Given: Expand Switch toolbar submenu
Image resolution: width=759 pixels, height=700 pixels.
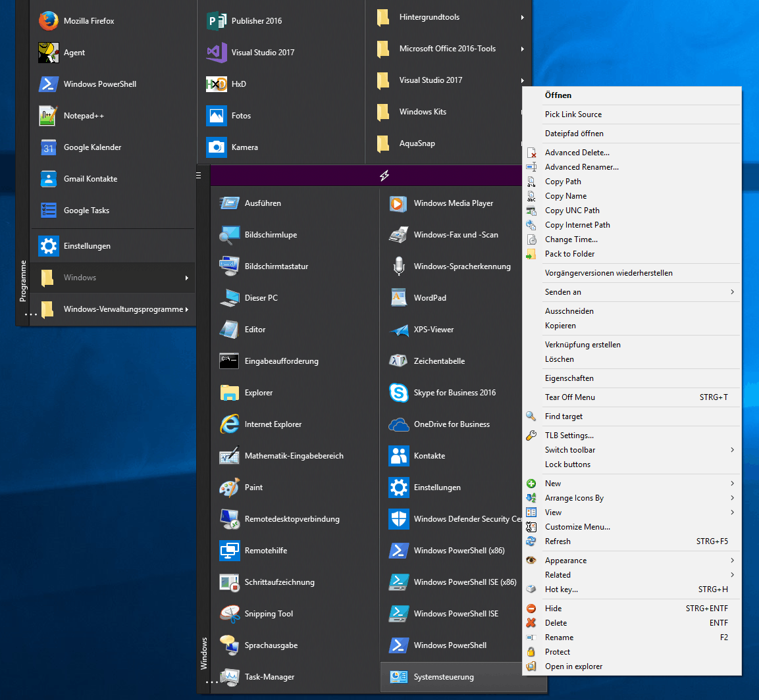Looking at the screenshot, I should [x=632, y=449].
